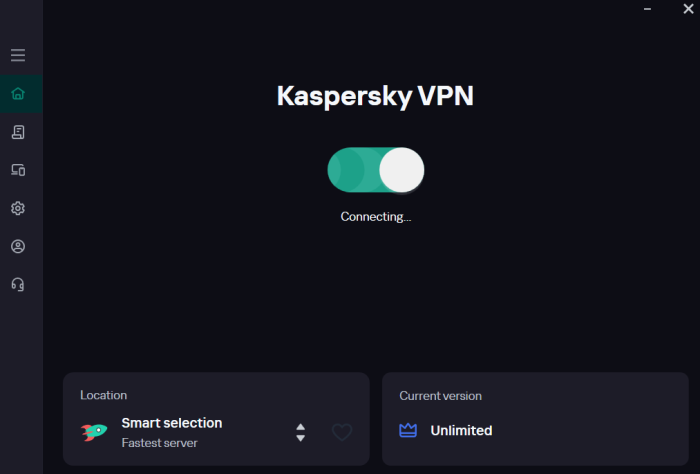Open the location list with up-down arrows
The width and height of the screenshot is (700, 474).
[x=300, y=432]
